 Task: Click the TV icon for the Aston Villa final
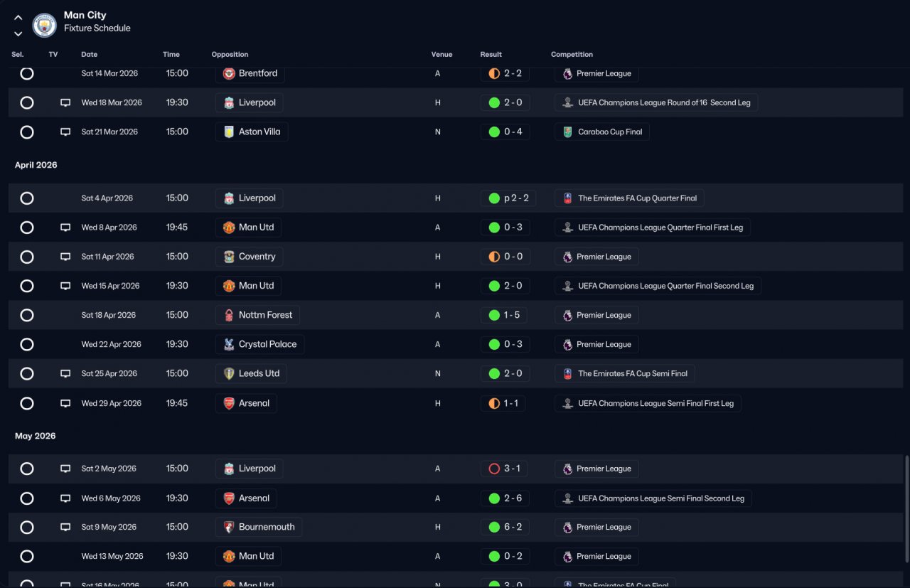click(65, 132)
